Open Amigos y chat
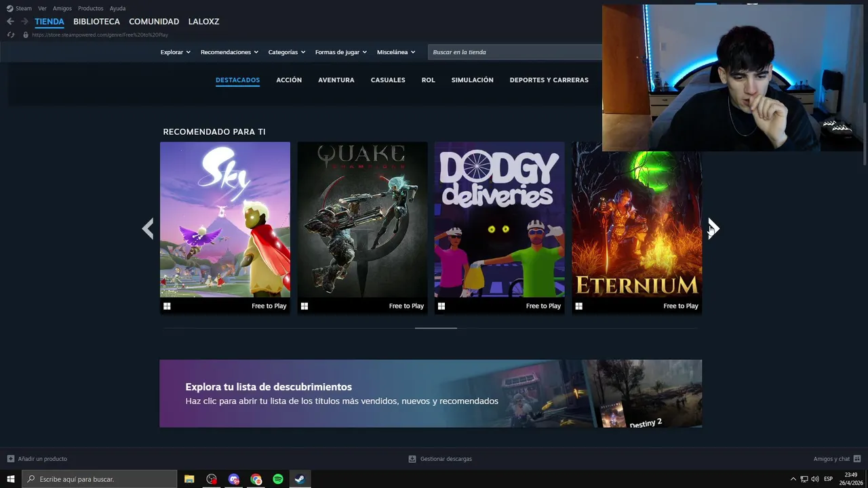The image size is (868, 488). pyautogui.click(x=837, y=459)
